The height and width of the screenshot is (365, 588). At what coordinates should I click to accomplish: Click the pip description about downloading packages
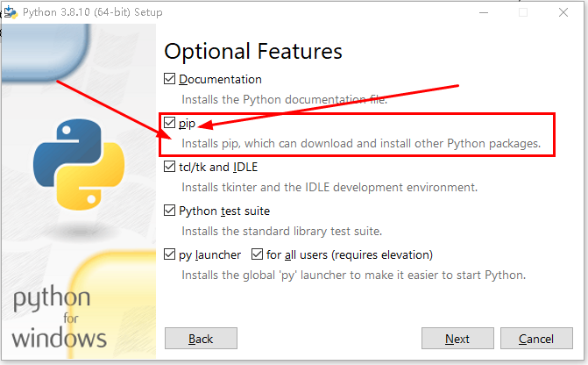[361, 144]
